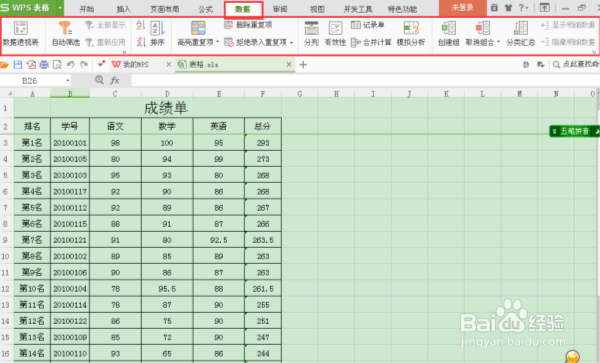The height and width of the screenshot is (363, 600).
Task: Switch to the 审阅 ribbon tab
Action: pyautogui.click(x=280, y=9)
